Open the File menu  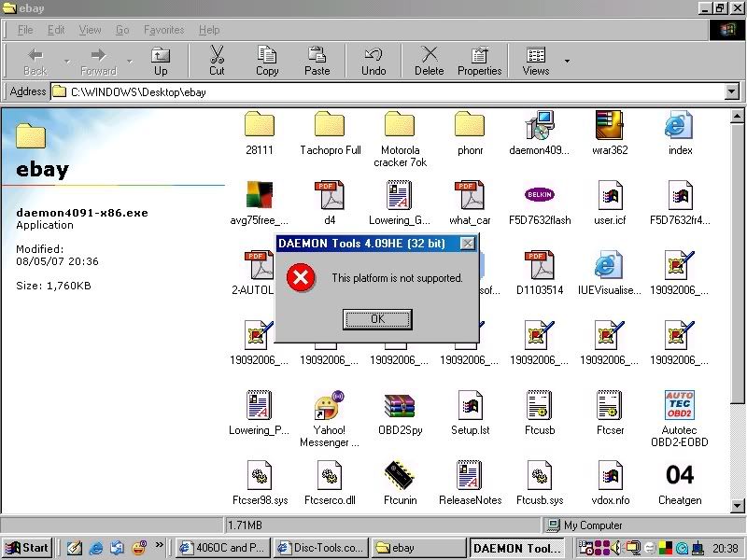pos(25,30)
